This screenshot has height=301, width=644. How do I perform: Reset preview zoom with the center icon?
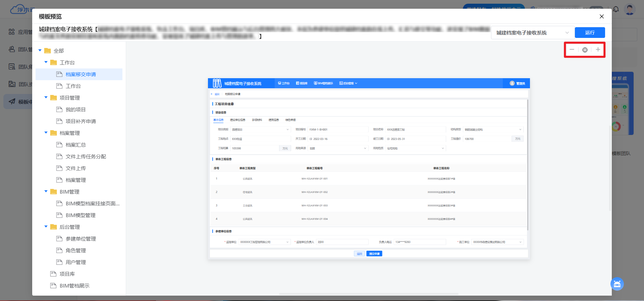[x=585, y=50]
